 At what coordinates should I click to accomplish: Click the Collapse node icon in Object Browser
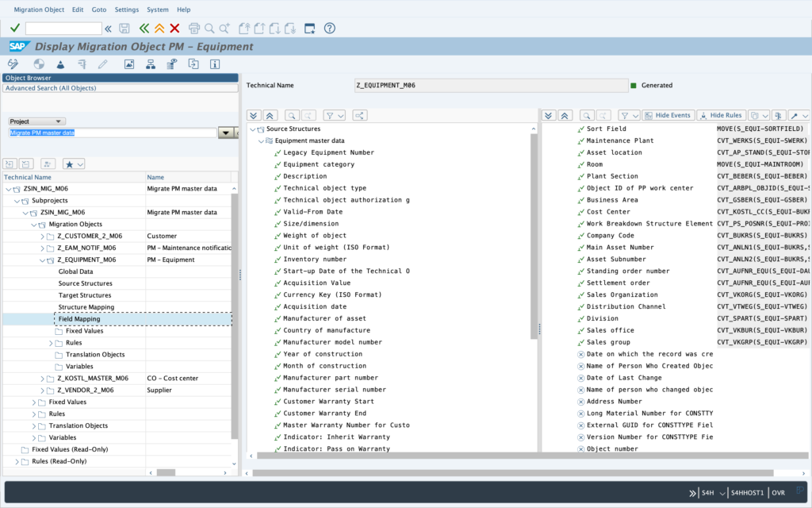click(26, 164)
